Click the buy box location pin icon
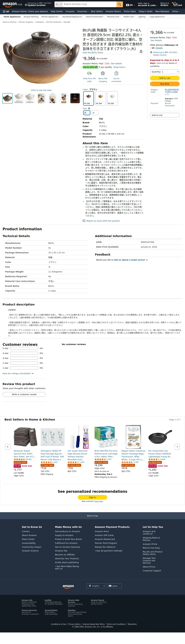 coord(151,53)
